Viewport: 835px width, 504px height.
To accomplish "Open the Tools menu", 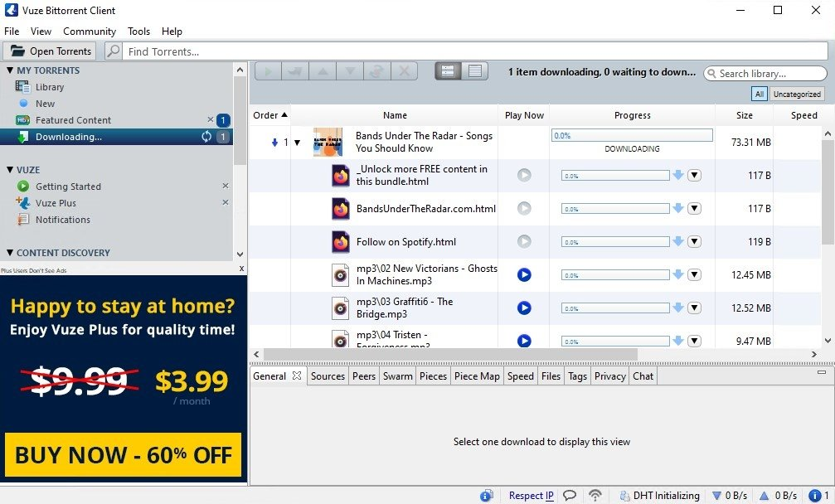I will point(138,31).
